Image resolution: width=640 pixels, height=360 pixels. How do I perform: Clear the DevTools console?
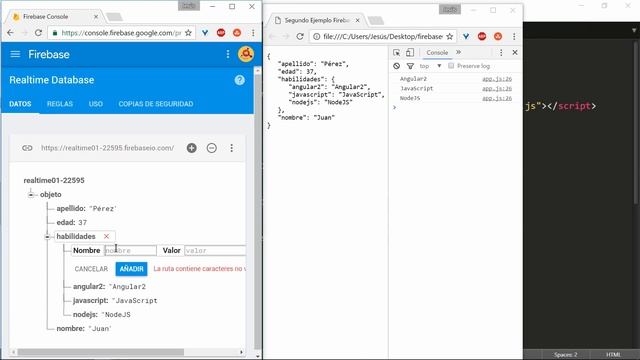tap(396, 66)
